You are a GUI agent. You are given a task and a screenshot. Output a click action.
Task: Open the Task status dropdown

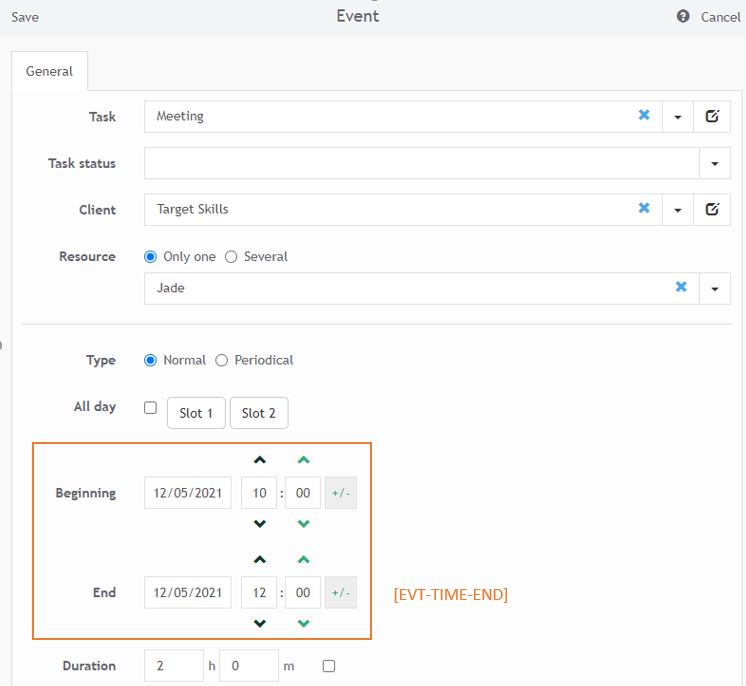(x=715, y=163)
